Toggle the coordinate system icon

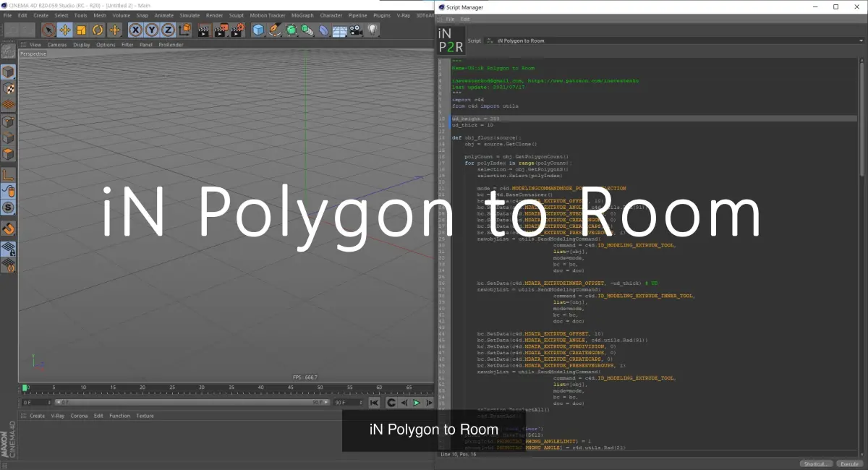(x=184, y=30)
